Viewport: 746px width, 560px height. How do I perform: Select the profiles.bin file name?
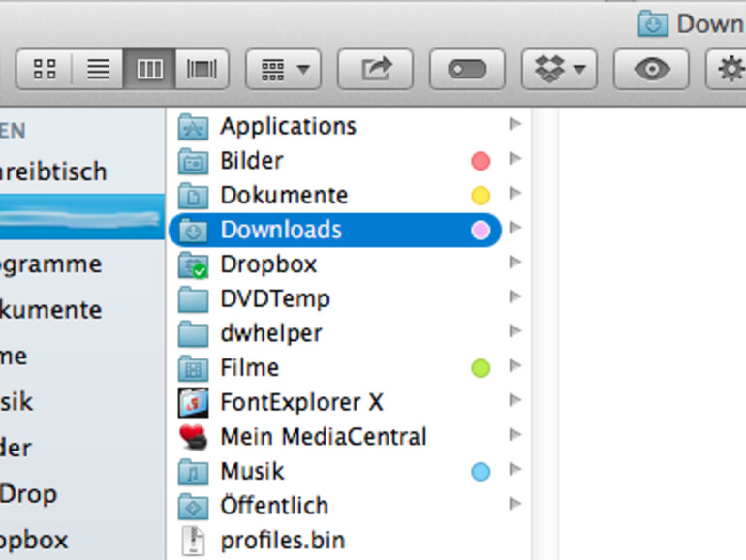[x=283, y=541]
